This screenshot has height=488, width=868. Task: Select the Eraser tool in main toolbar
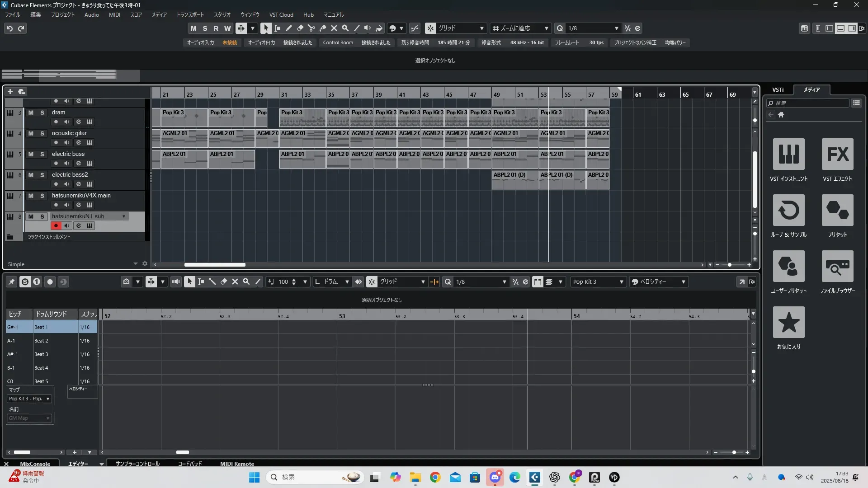(300, 28)
